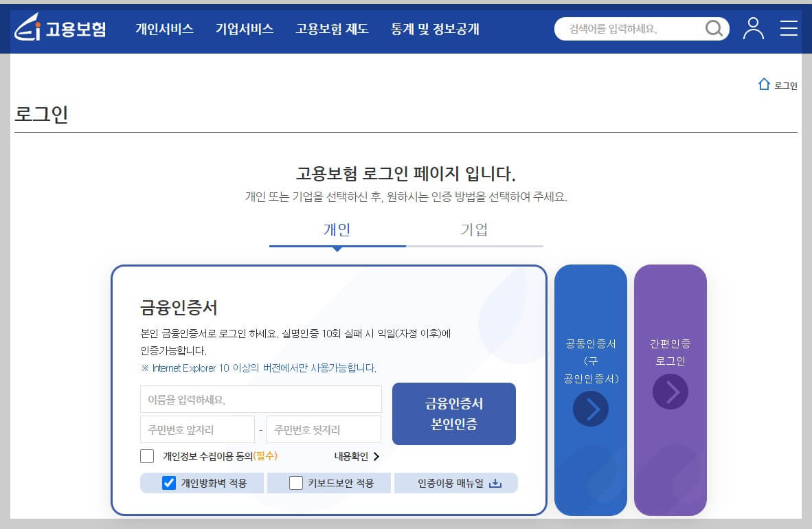Switch to the 기업 tab
Screen dimensions: 812x529
pos(474,230)
